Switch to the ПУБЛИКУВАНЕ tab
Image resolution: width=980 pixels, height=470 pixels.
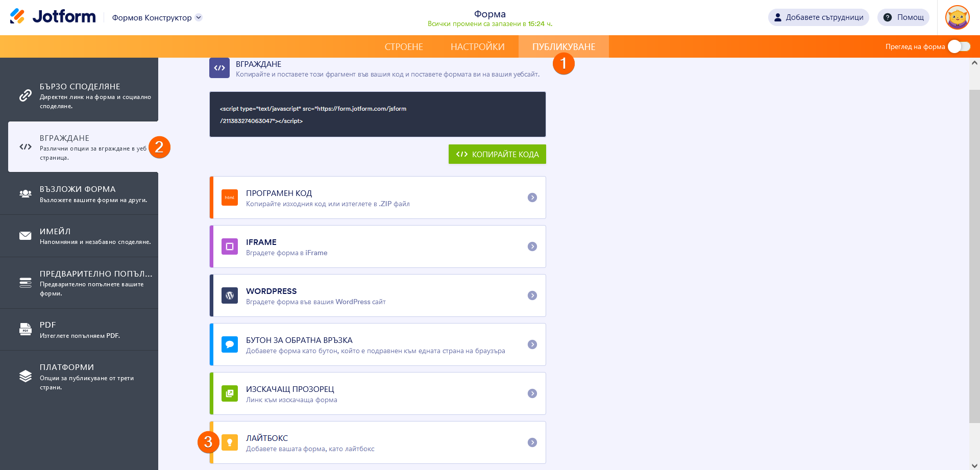click(x=563, y=46)
